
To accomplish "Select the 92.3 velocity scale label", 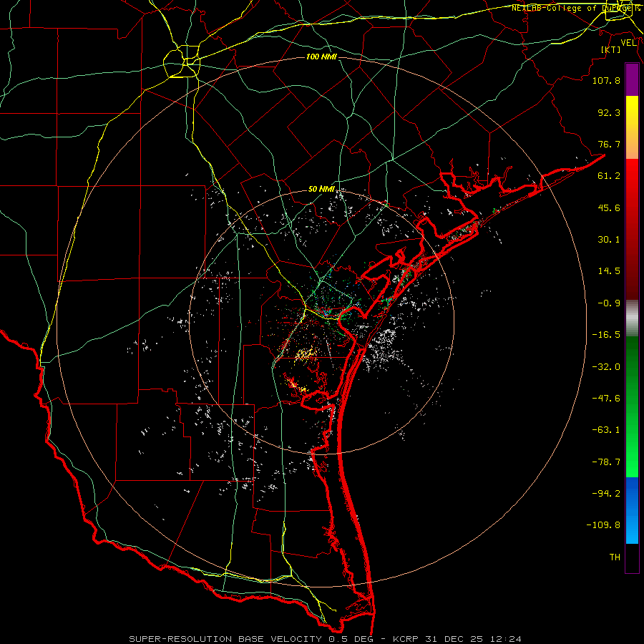I will 609,112.
